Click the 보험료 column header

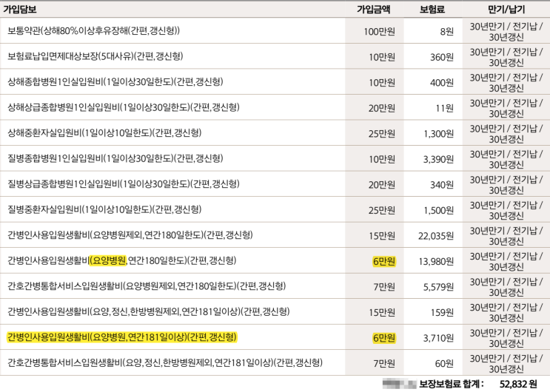[432, 10]
